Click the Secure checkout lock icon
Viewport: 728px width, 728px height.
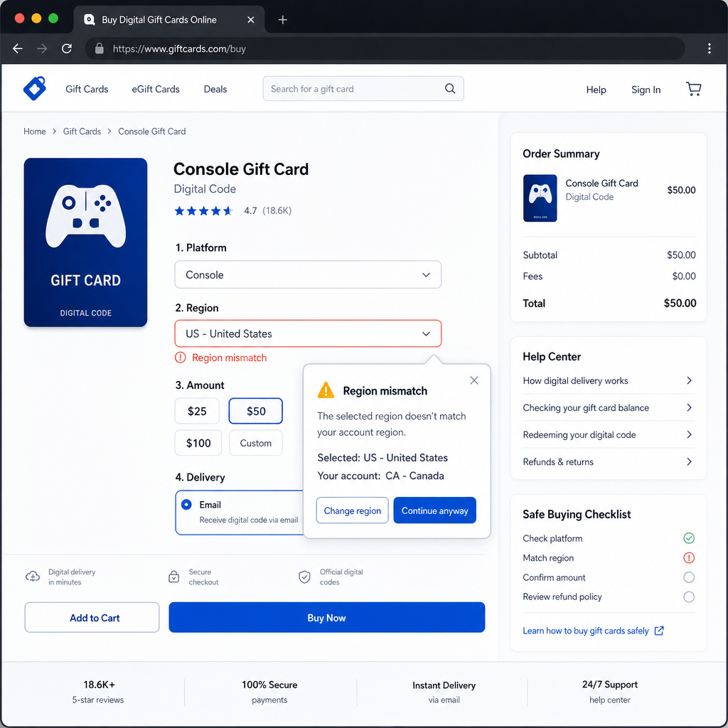coord(173,577)
